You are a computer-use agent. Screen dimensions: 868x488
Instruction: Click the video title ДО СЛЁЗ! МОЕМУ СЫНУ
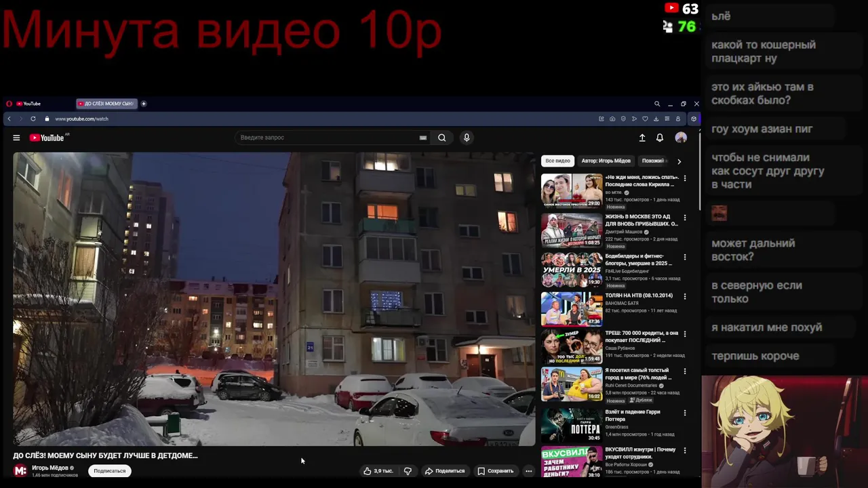click(105, 455)
